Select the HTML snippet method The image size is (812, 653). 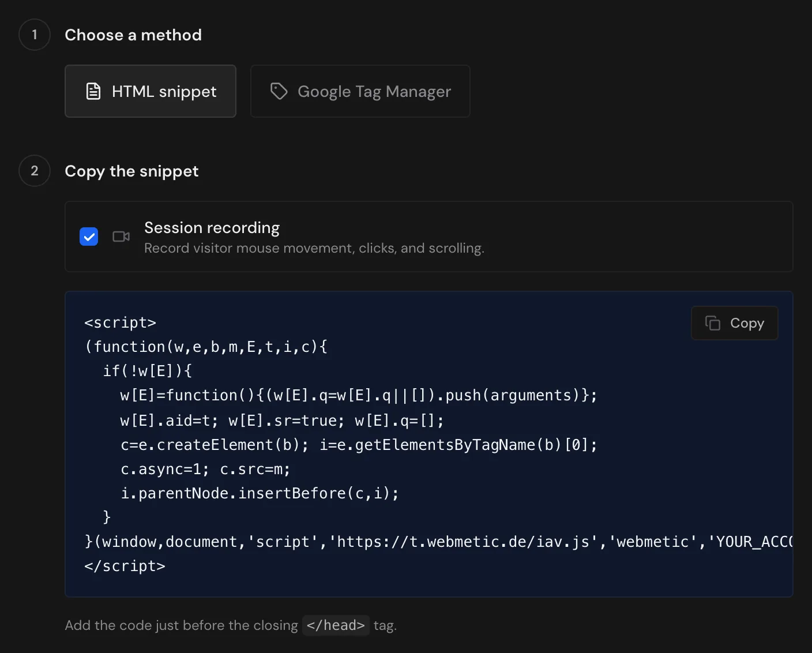click(x=151, y=91)
